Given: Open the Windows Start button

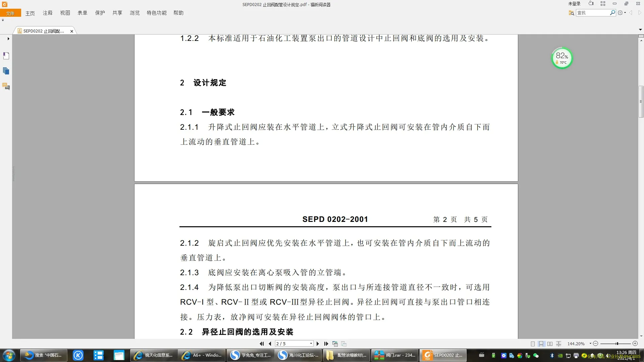Looking at the screenshot, I should [9, 355].
